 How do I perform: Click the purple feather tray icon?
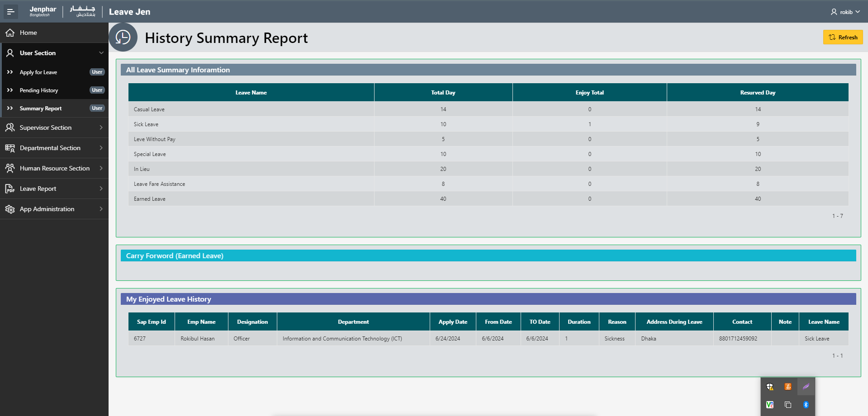pos(806,387)
